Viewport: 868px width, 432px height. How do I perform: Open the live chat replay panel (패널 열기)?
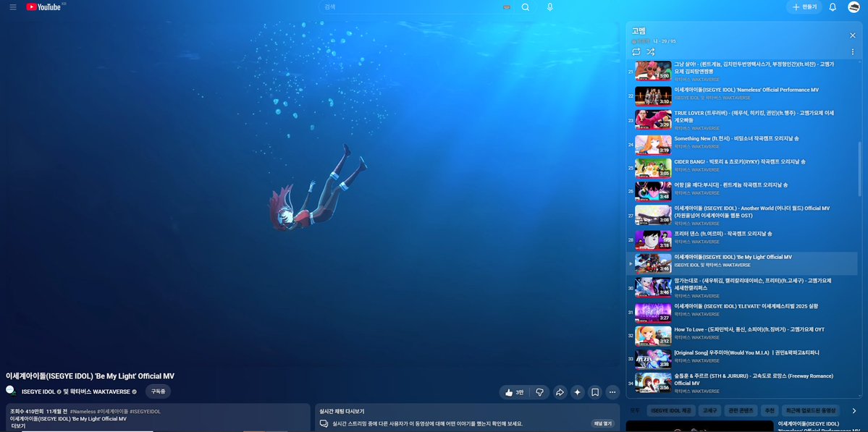pyautogui.click(x=603, y=424)
